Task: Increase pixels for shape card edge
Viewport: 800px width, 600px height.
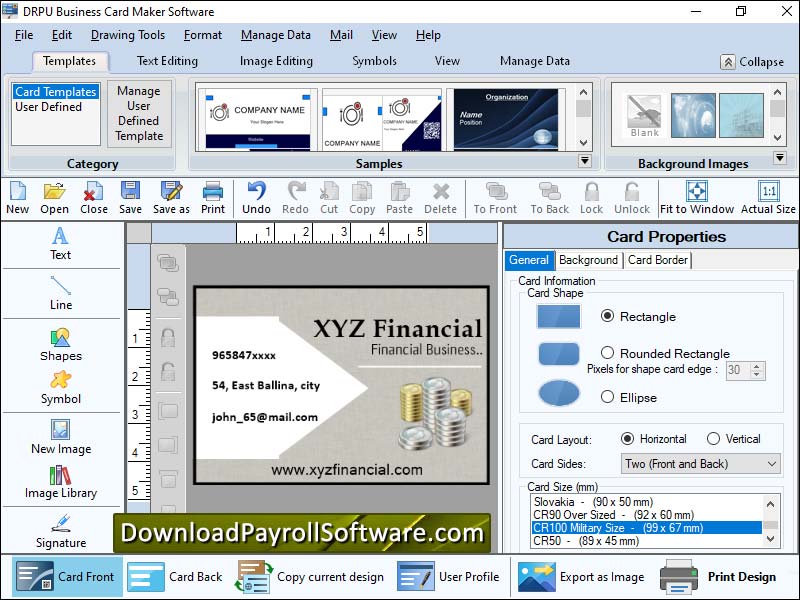Action: 757,366
